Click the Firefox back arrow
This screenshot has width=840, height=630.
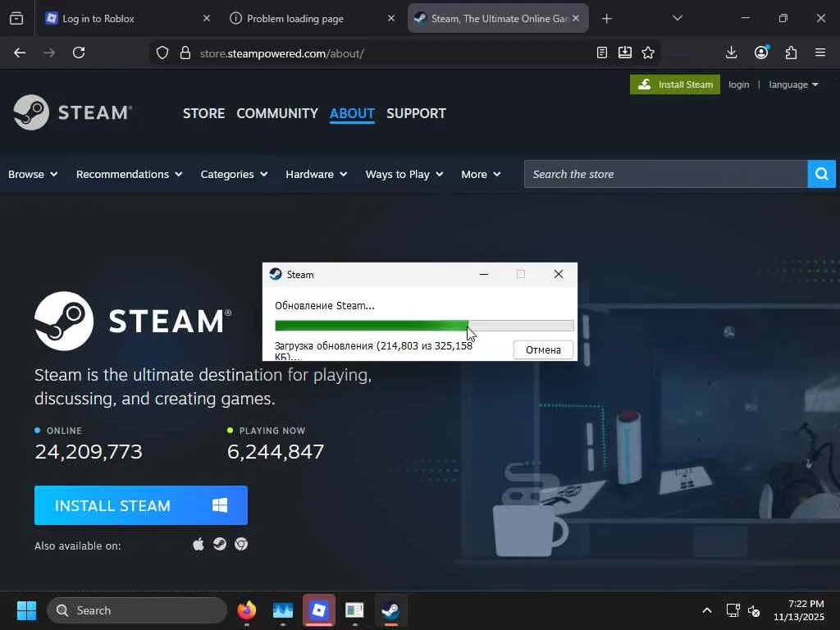(20, 52)
